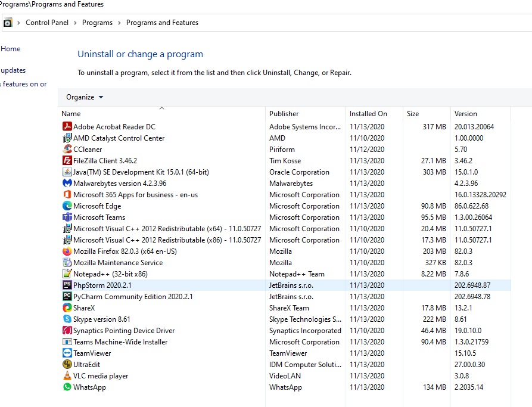Image resolution: width=532 pixels, height=407 pixels.
Task: Expand the chevron after Control Panel breadcrumb
Action: [x=75, y=23]
